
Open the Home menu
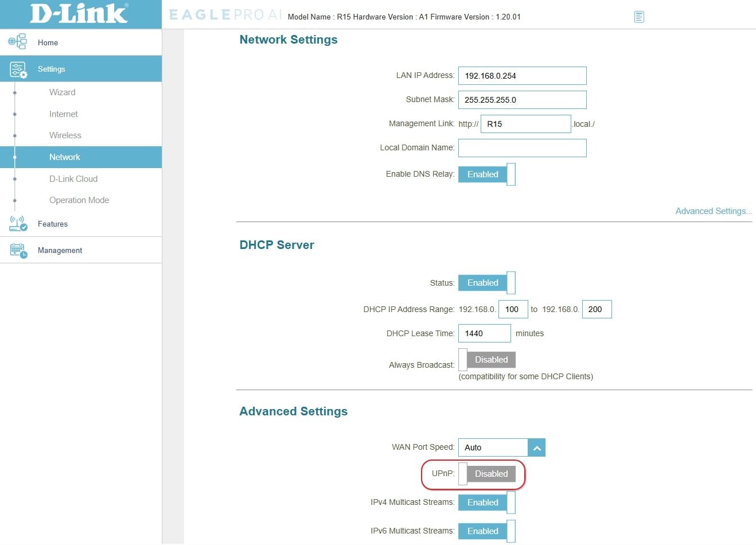pos(81,42)
